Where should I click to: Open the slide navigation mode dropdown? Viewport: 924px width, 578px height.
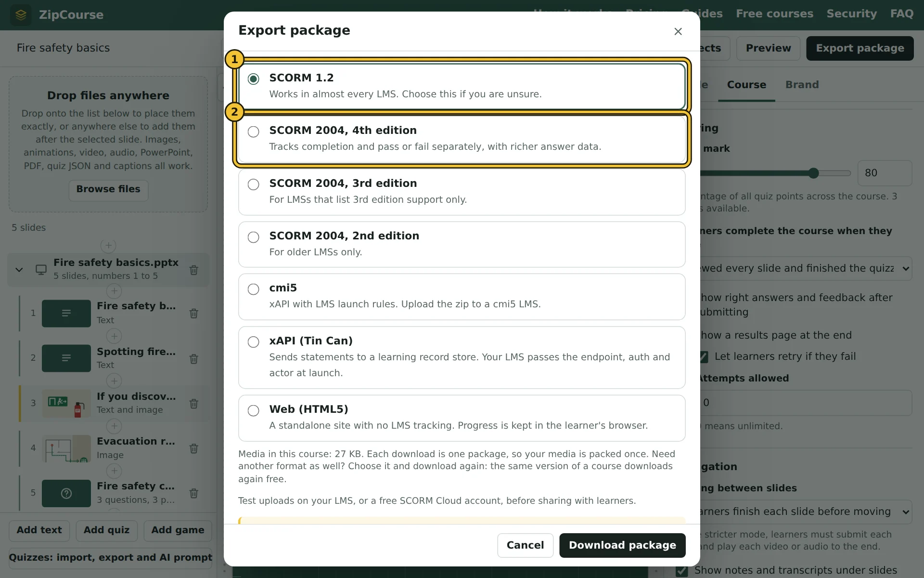coord(806,512)
